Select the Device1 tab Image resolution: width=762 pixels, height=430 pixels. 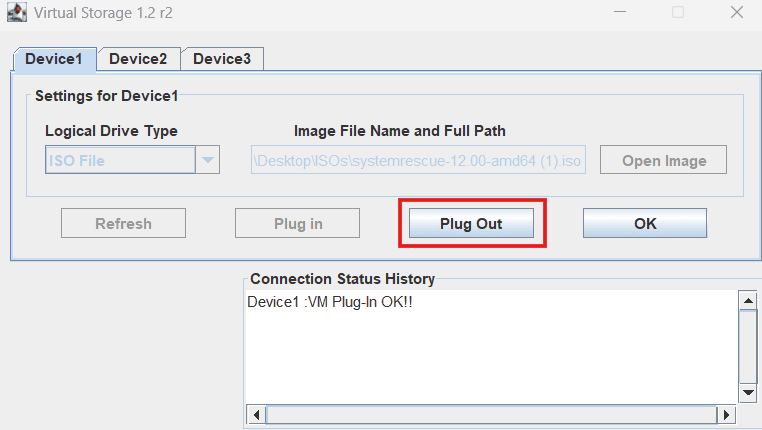[x=54, y=59]
